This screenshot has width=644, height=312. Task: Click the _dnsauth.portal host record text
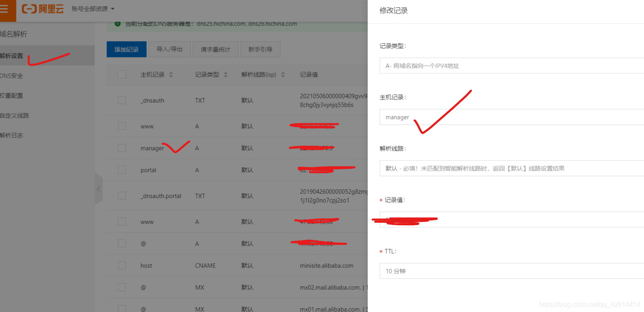click(x=161, y=196)
